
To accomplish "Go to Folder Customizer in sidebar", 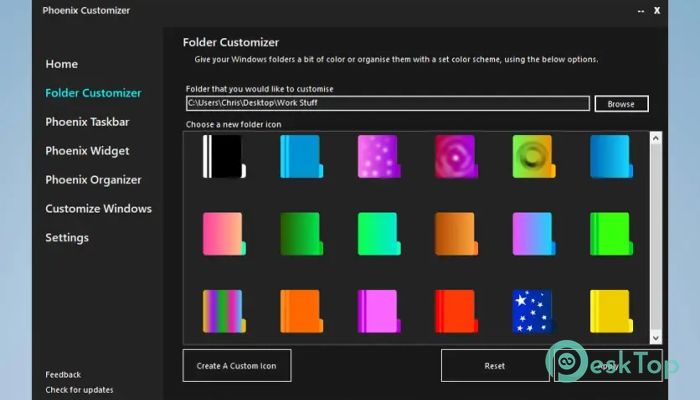I will click(x=93, y=93).
